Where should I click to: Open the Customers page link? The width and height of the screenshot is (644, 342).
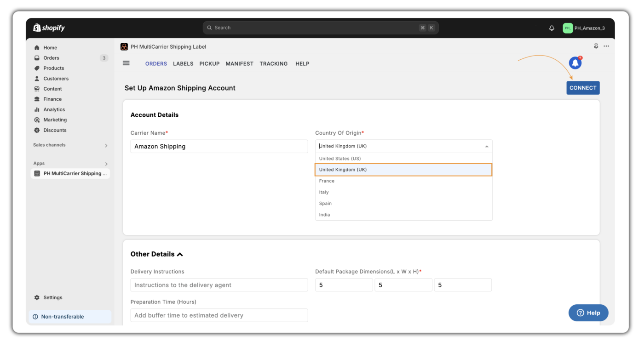pyautogui.click(x=56, y=79)
